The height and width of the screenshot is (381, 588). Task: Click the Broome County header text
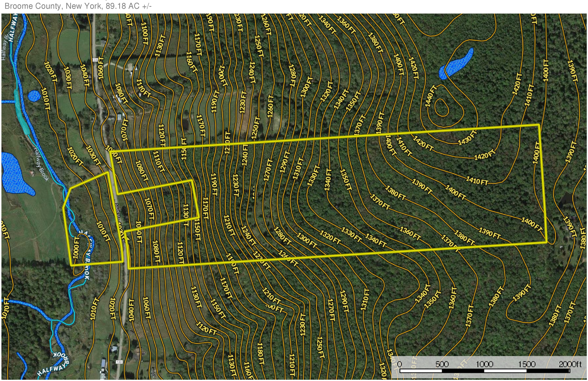[x=78, y=6]
